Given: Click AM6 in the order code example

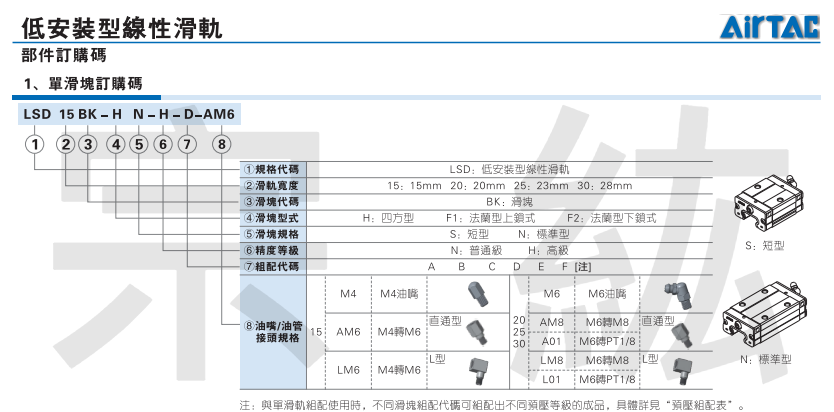Looking at the screenshot, I should (x=219, y=114).
